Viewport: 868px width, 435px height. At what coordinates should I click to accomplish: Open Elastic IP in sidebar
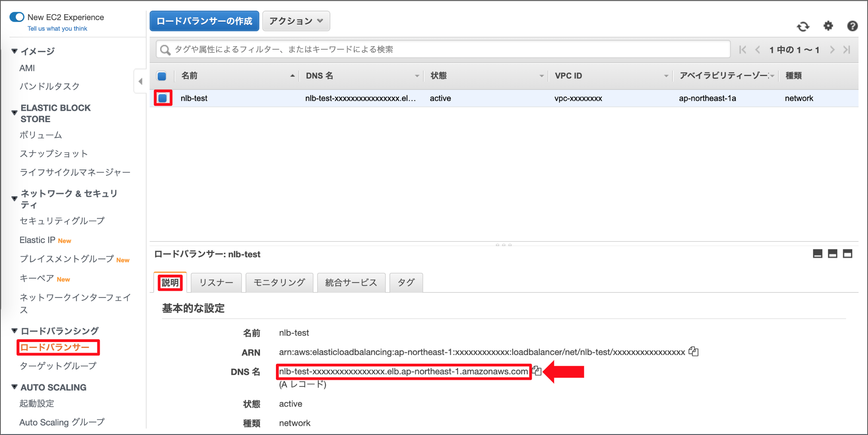(37, 240)
